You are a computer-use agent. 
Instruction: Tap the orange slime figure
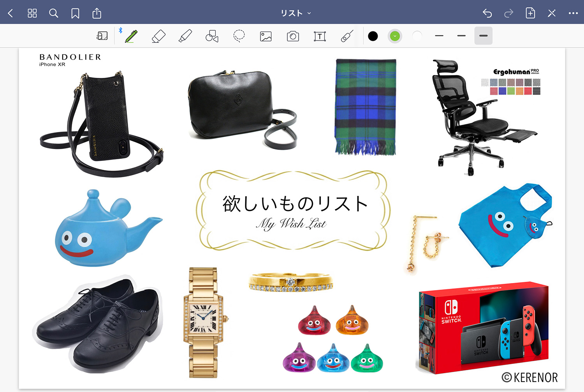pyautogui.click(x=352, y=320)
